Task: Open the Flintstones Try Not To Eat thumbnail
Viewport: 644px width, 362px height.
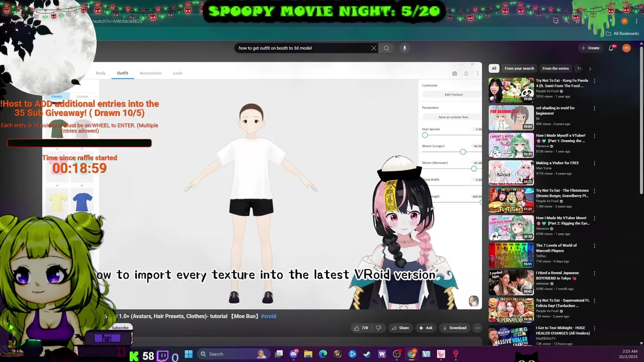Action: (x=511, y=200)
